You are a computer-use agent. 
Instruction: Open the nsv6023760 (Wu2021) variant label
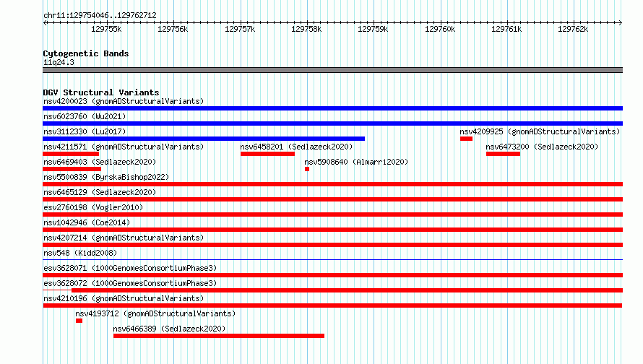pos(85,116)
